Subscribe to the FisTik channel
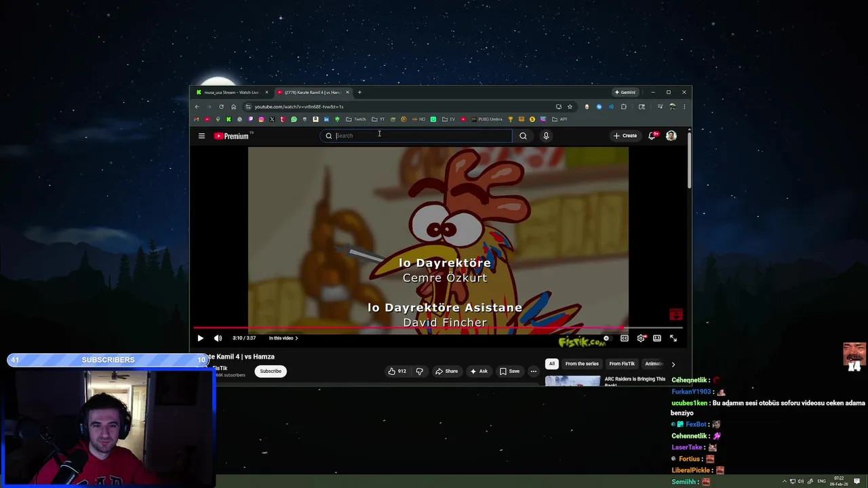The image size is (868, 488). pyautogui.click(x=271, y=371)
